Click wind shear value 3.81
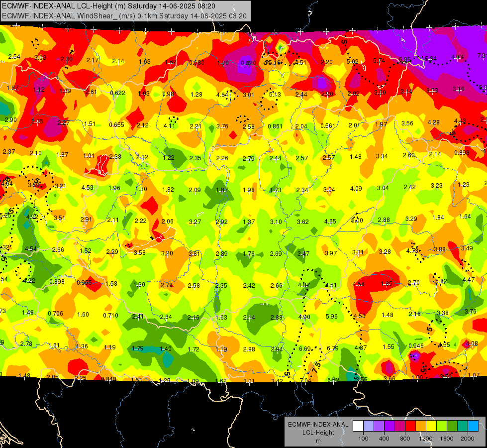487x448 pixels. pos(194,253)
